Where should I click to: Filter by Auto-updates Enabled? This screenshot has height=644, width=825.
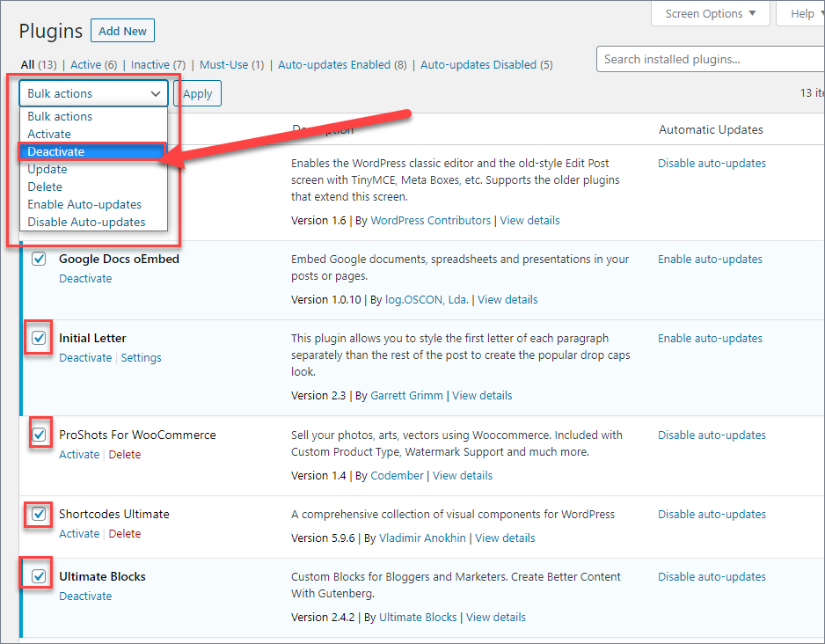[x=342, y=65]
